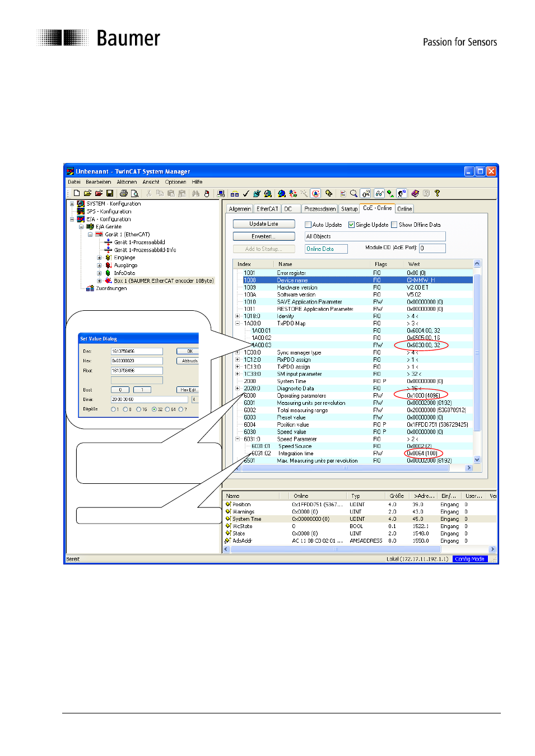Click the AdsAddr variable icon in lower list
The width and height of the screenshot is (535, 756).
click(228, 540)
